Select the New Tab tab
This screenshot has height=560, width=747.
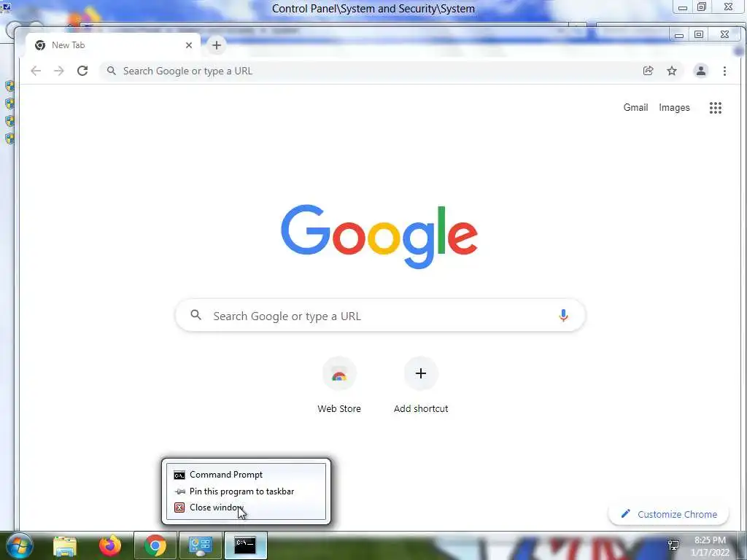pyautogui.click(x=113, y=45)
